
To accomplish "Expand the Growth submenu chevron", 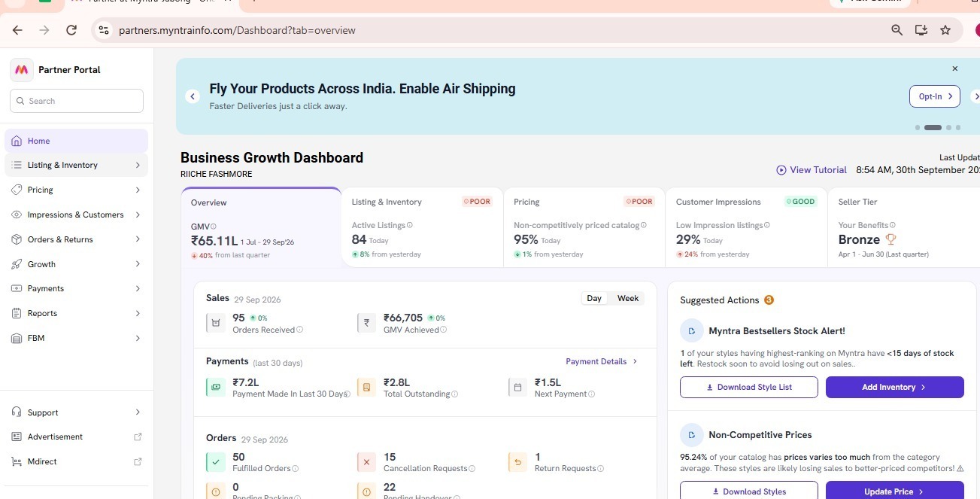I will pos(138,264).
